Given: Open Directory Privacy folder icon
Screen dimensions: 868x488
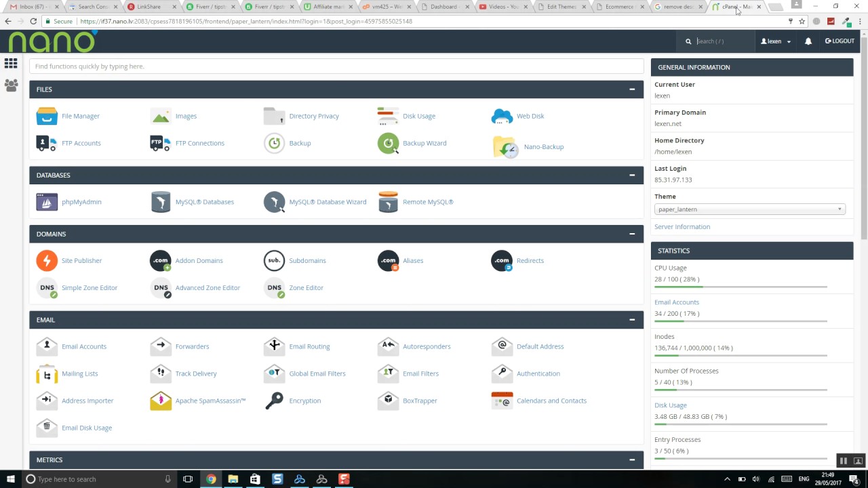Looking at the screenshot, I should coord(274,116).
